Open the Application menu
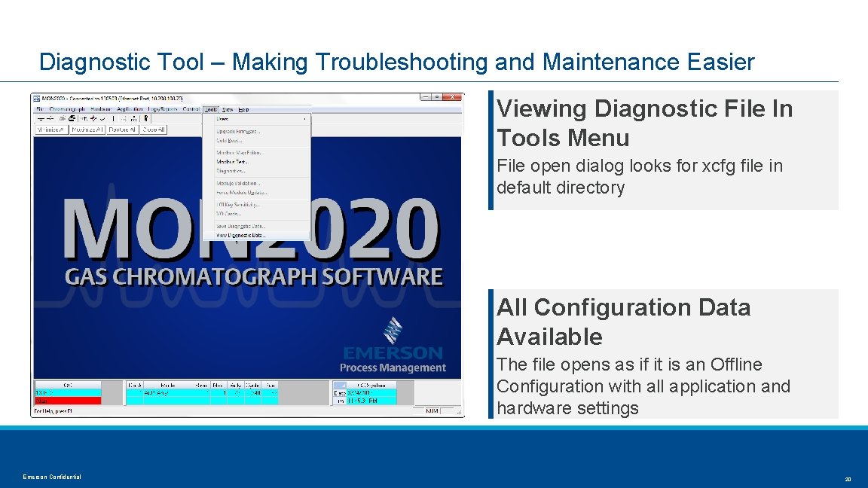 [x=130, y=109]
